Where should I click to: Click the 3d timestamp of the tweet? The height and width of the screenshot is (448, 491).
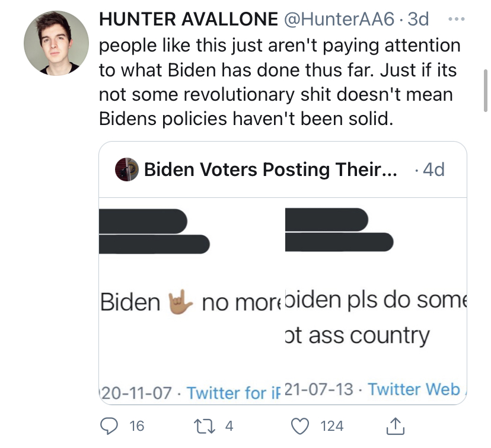tap(418, 19)
